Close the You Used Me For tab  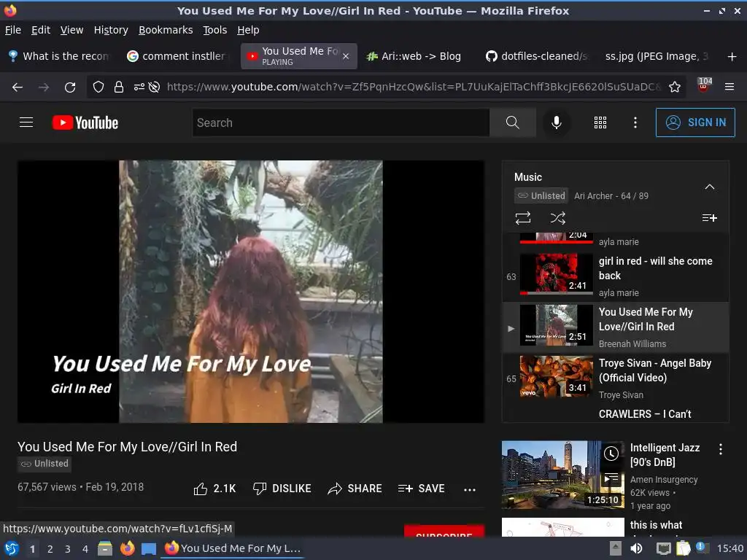click(346, 56)
